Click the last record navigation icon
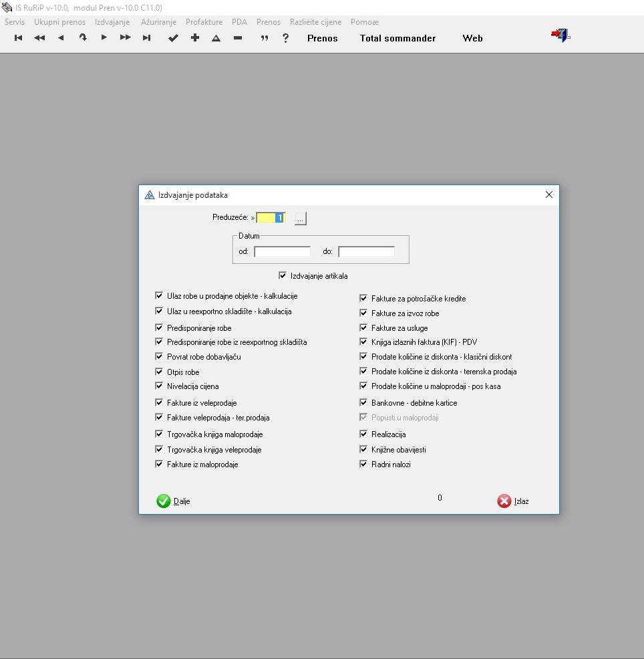The height and width of the screenshot is (659, 644). (x=146, y=38)
